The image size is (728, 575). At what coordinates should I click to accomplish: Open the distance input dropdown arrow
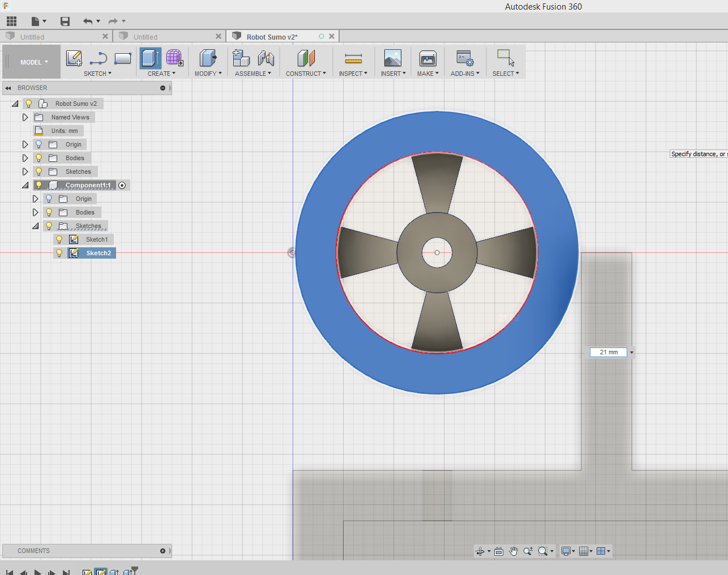[632, 353]
